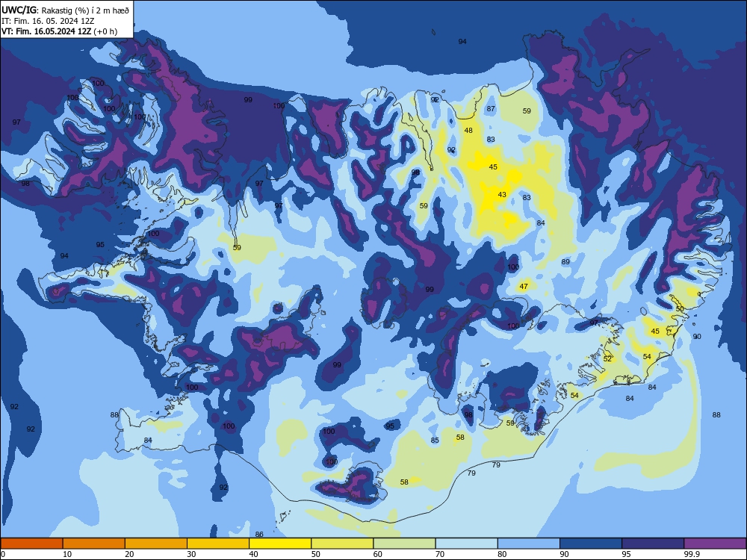Select the 'IT: Fim. 16. 05. 2024 12Z' line
This screenshot has height=560, width=747.
coord(48,21)
